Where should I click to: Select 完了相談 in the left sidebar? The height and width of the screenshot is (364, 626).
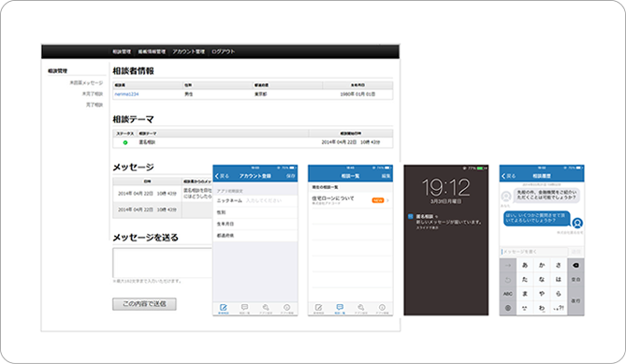[95, 105]
